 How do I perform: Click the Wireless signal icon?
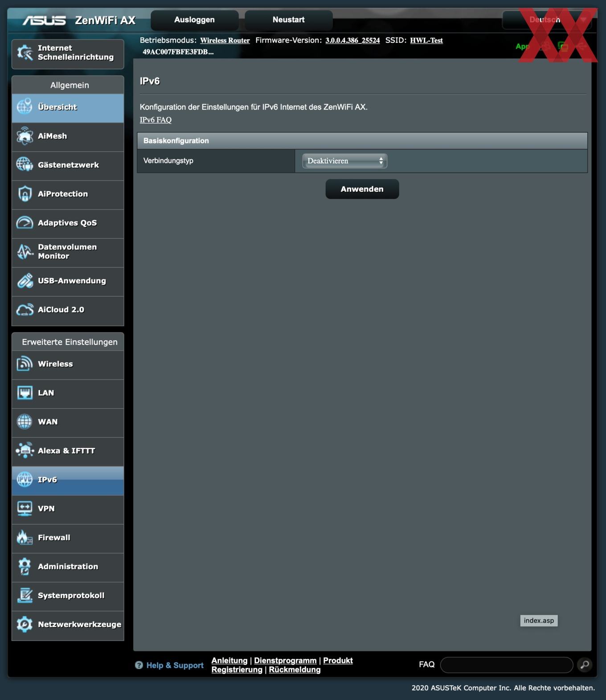25,364
